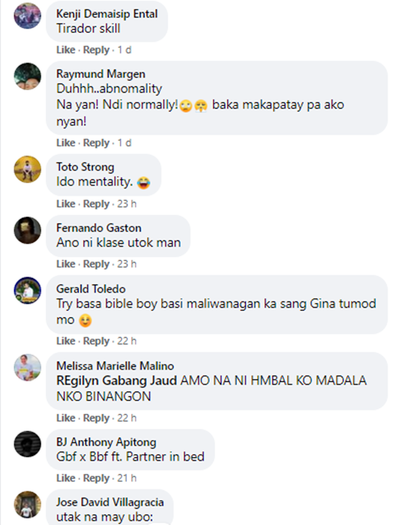This screenshot has width=420, height=525.
Task: Reply to Melissa Marielle Malino's comment
Action: [x=96, y=418]
